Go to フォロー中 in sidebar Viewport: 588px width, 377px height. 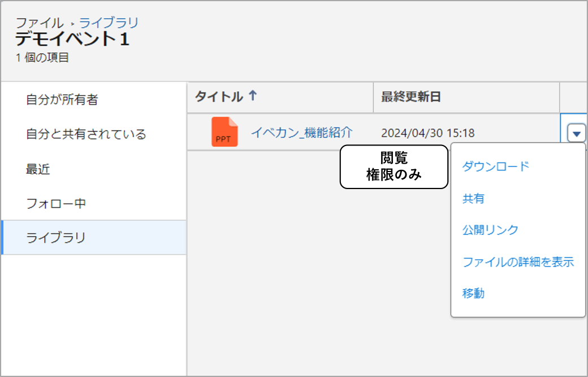tap(56, 203)
